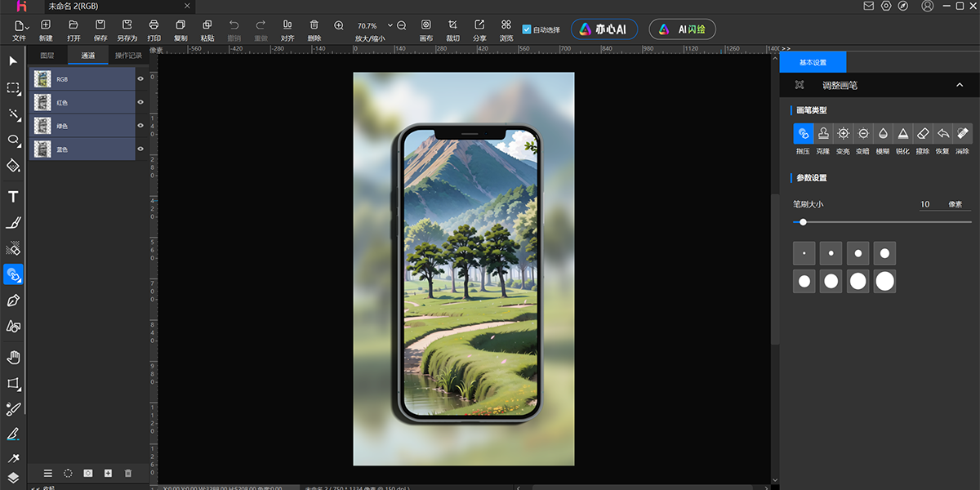Viewport: 980px width, 490px height.
Task: Click the 亦心AI button
Action: point(604,29)
